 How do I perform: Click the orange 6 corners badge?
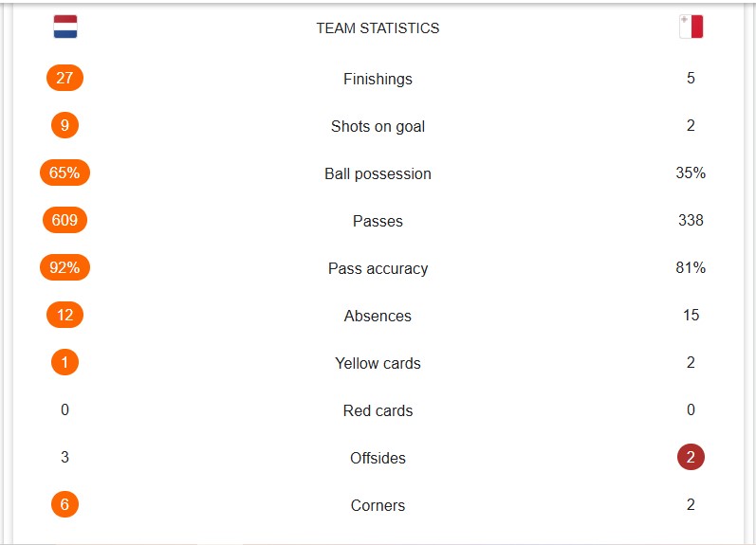coord(65,504)
